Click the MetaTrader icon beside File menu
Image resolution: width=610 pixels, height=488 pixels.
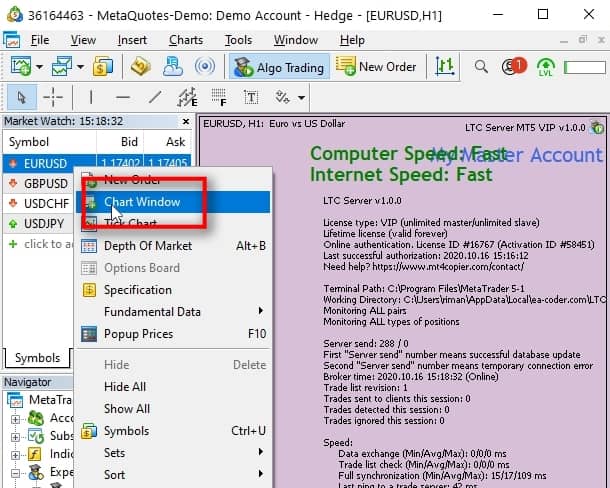12,40
